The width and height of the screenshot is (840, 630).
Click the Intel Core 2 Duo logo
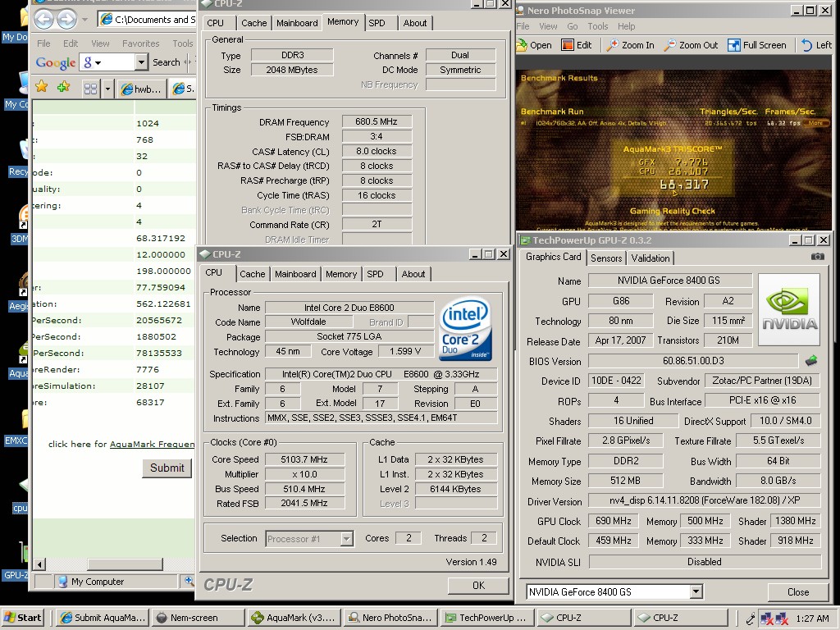(465, 329)
